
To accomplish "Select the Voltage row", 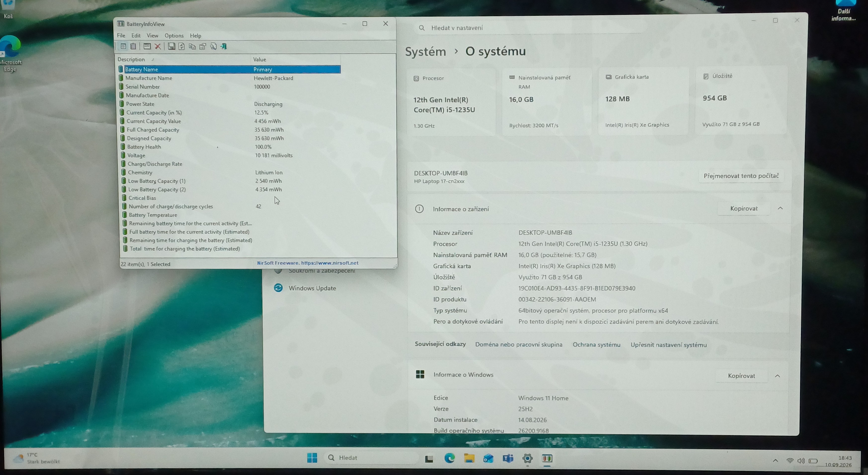I will point(231,155).
